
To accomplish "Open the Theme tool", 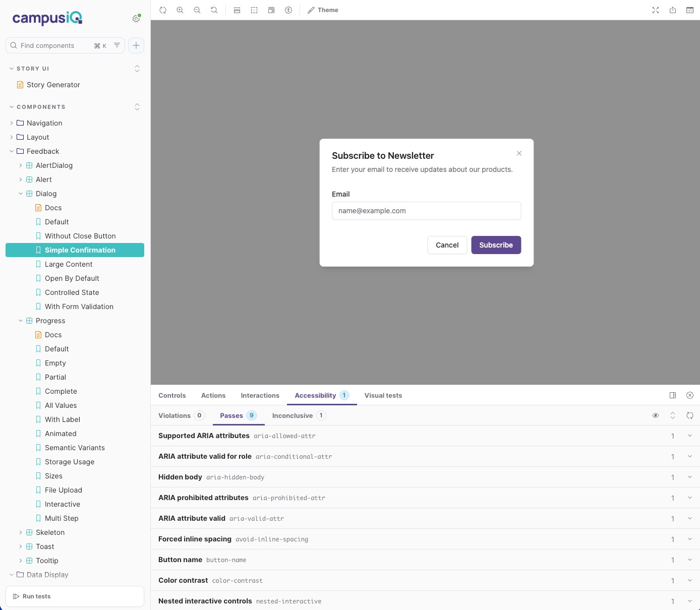I will pyautogui.click(x=323, y=10).
